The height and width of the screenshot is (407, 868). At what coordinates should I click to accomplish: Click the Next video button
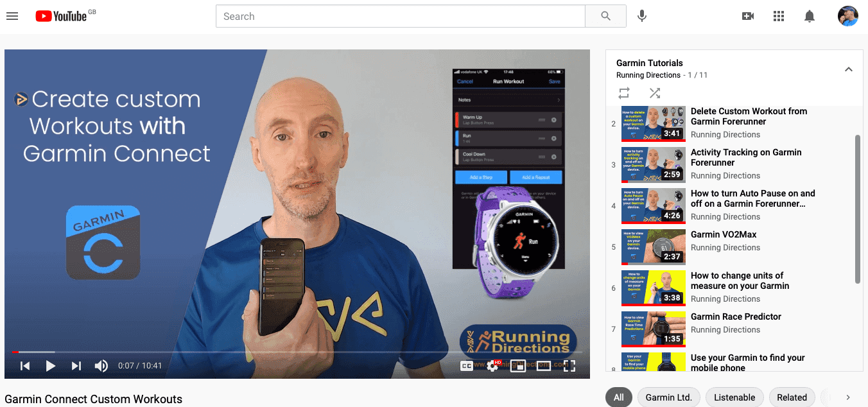[76, 365]
